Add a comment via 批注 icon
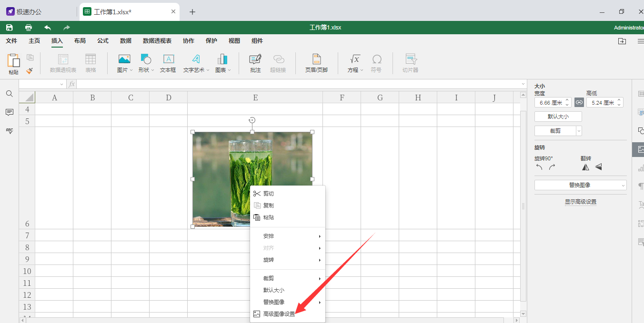Image resolution: width=644 pixels, height=323 pixels. coord(255,59)
